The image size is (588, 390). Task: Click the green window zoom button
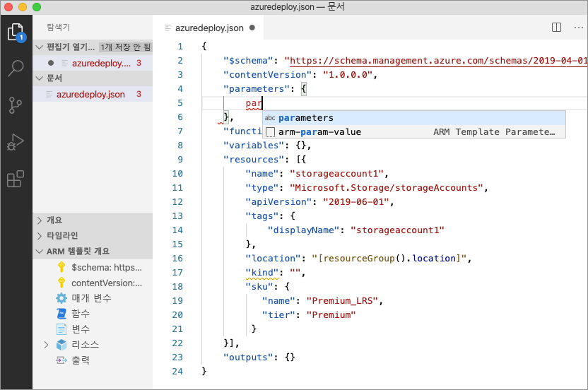coord(37,7)
